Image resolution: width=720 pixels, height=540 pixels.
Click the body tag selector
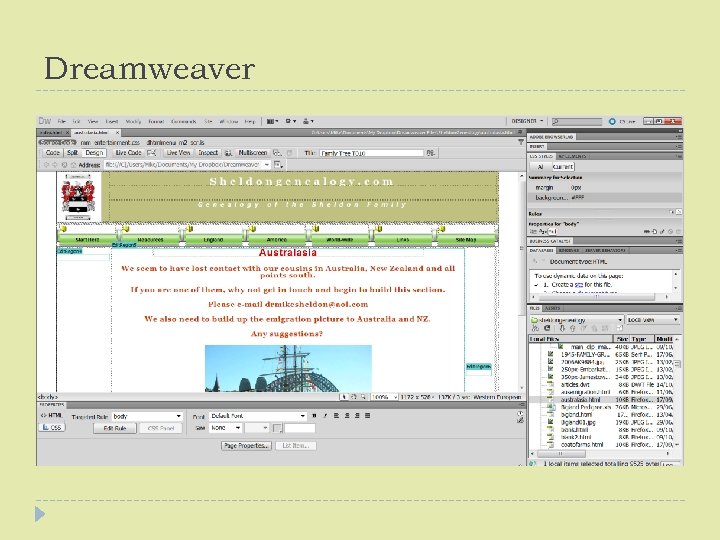pos(48,397)
